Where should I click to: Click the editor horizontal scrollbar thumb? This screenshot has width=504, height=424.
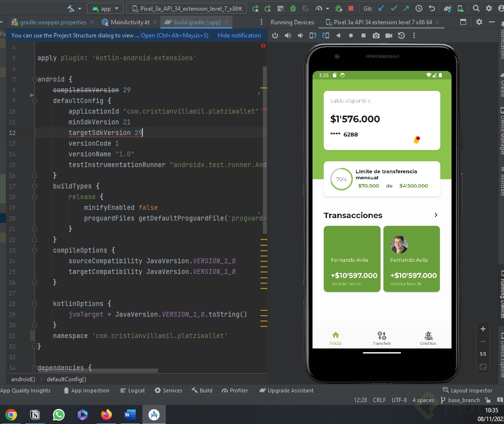(x=98, y=371)
